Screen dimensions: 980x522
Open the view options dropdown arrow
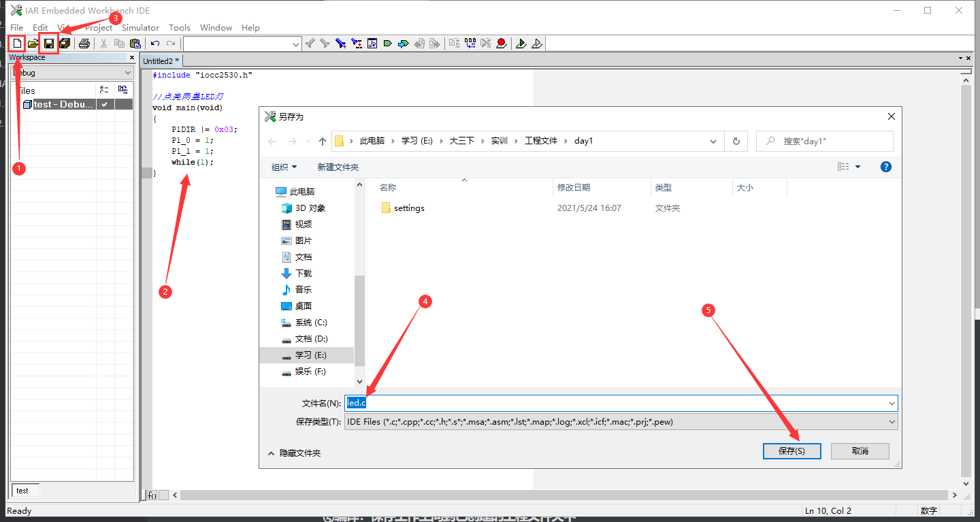857,167
